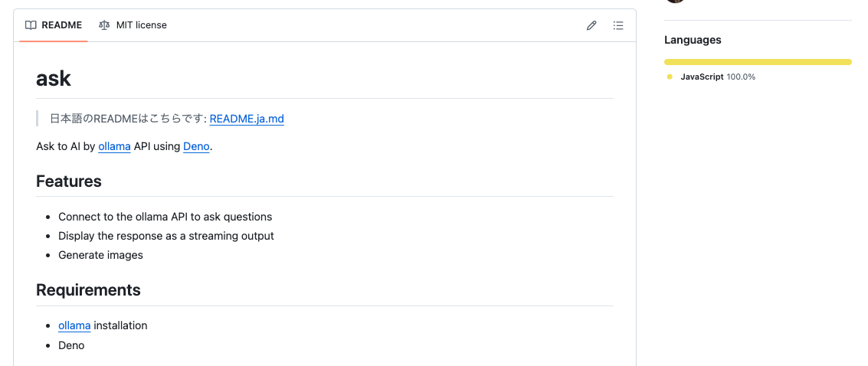
Task: Switch to the MIT license tab label
Action: point(141,25)
